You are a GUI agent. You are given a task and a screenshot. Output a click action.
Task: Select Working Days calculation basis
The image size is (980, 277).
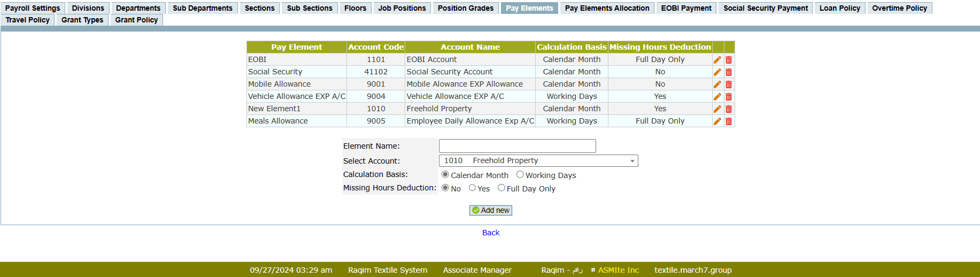tap(520, 175)
